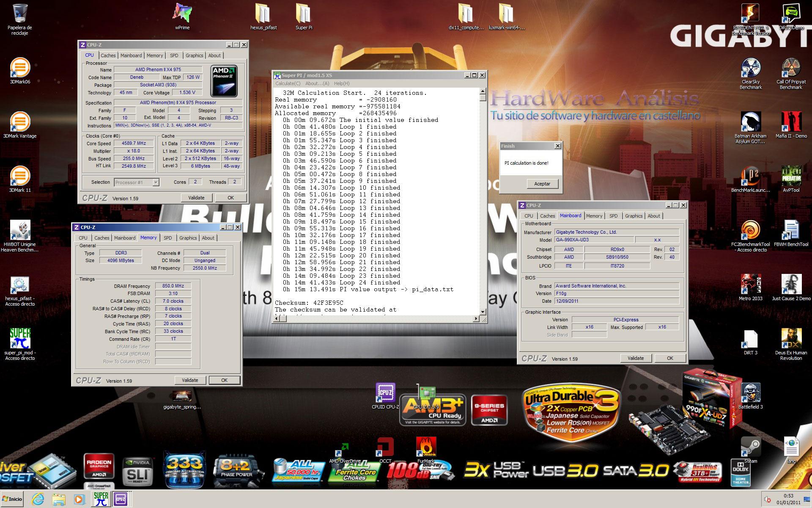
Task: Open the Processor #1 selection dropdown
Action: 137,182
